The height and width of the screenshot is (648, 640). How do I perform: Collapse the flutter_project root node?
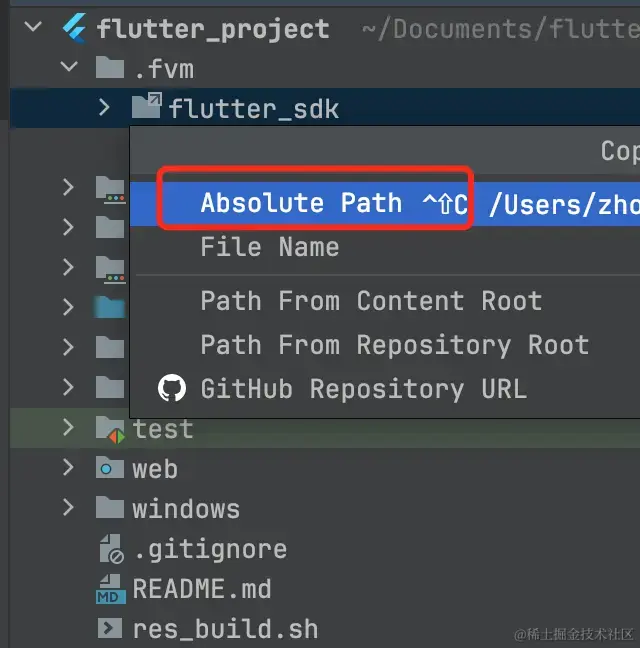tap(33, 27)
